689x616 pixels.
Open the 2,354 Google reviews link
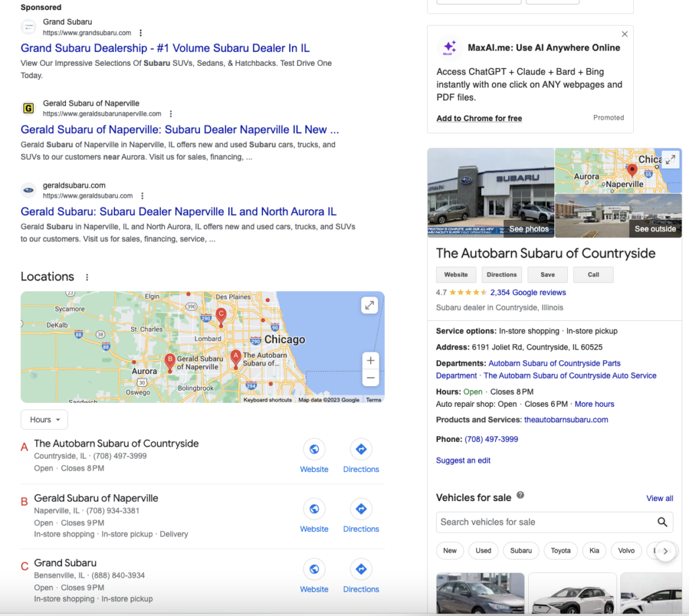(528, 293)
